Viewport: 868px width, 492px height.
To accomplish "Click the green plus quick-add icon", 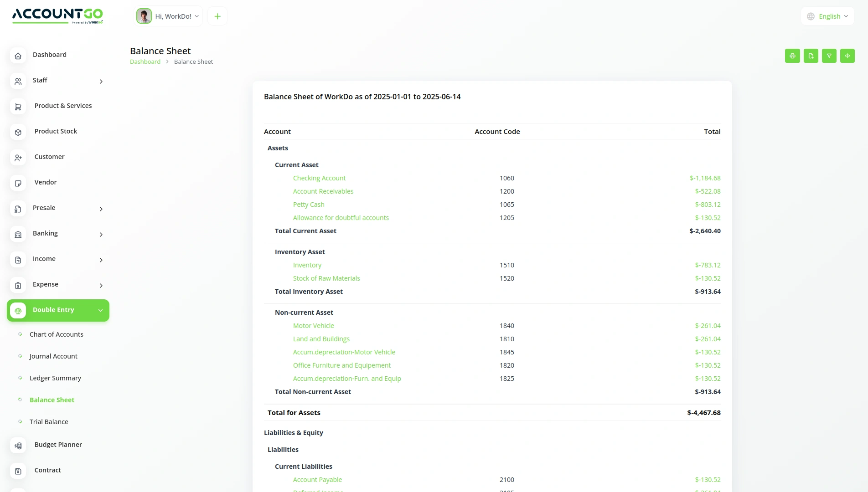I will tap(217, 16).
